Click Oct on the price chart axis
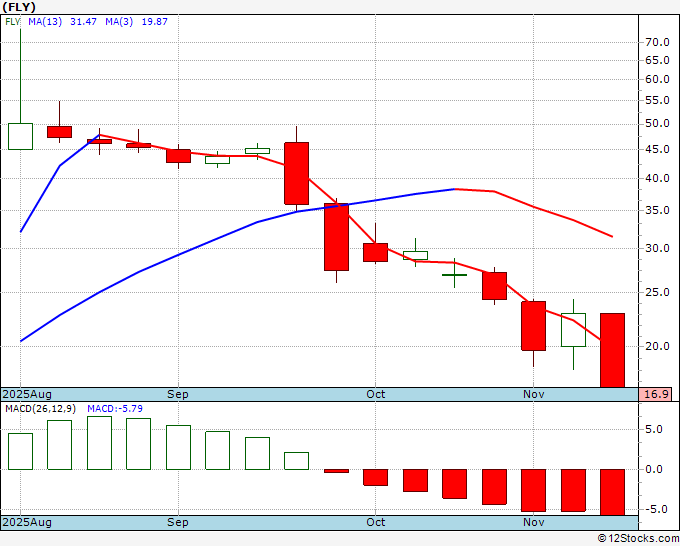Image resolution: width=680 pixels, height=546 pixels. (376, 394)
